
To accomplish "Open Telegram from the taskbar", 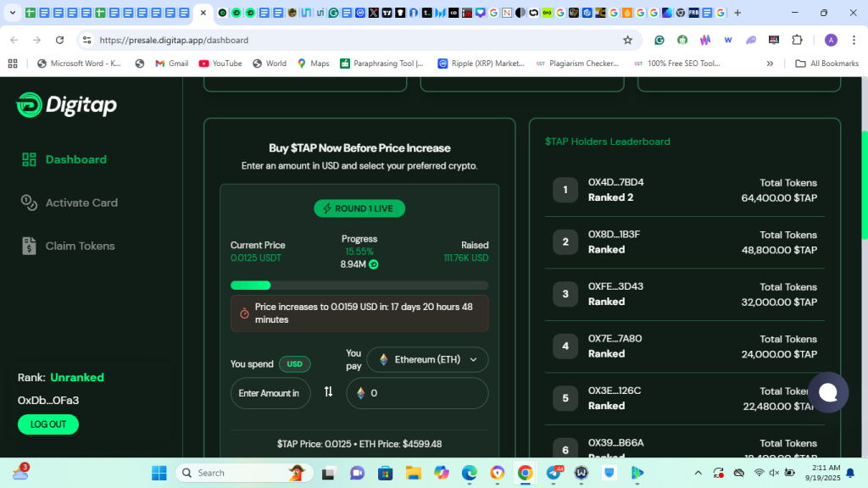I will pos(554,473).
